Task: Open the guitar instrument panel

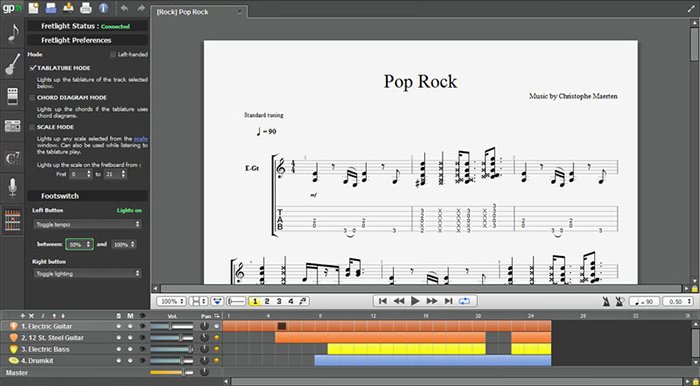Action: coord(12,64)
